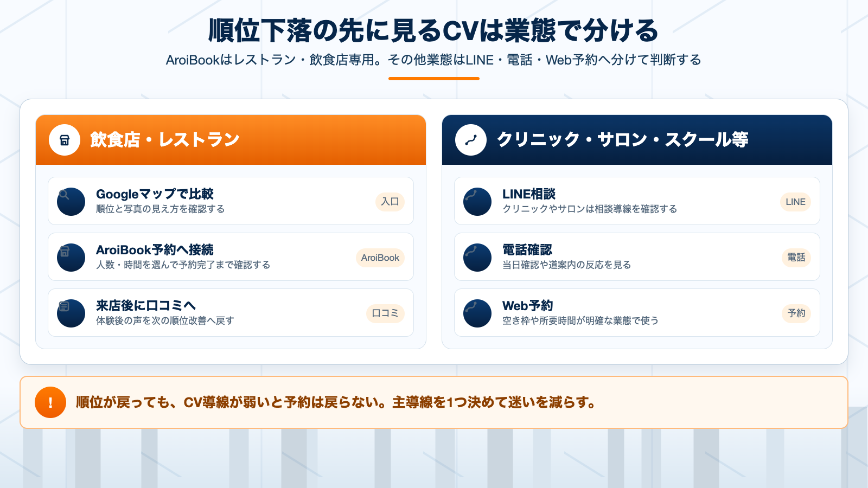Select the AroiBook予約へ接続 heading
This screenshot has height=488, width=868.
pyautogui.click(x=155, y=250)
